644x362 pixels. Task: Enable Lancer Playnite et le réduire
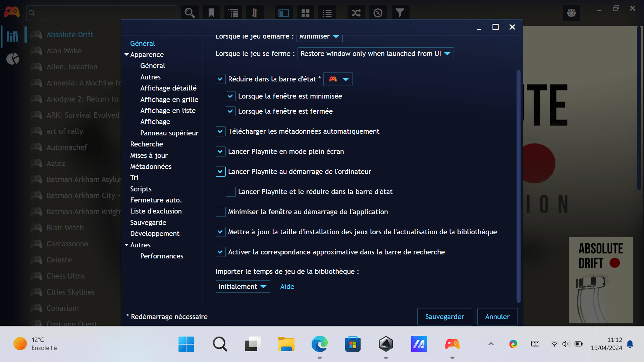[x=230, y=192]
